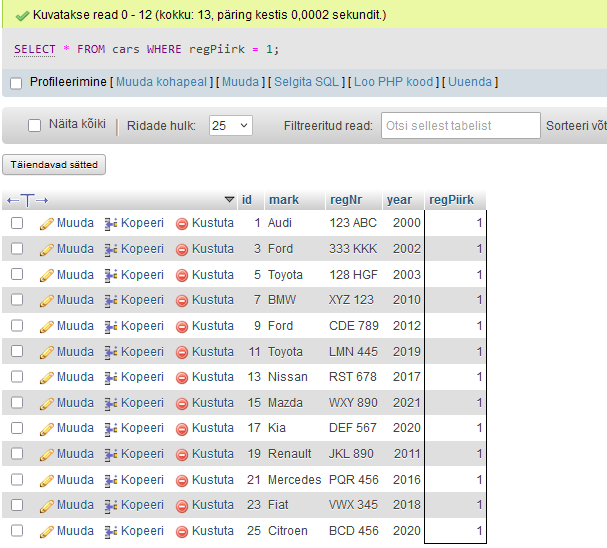Click the copy icon in the Ford 333 KKK row
This screenshot has height=548, width=607.
click(x=112, y=249)
